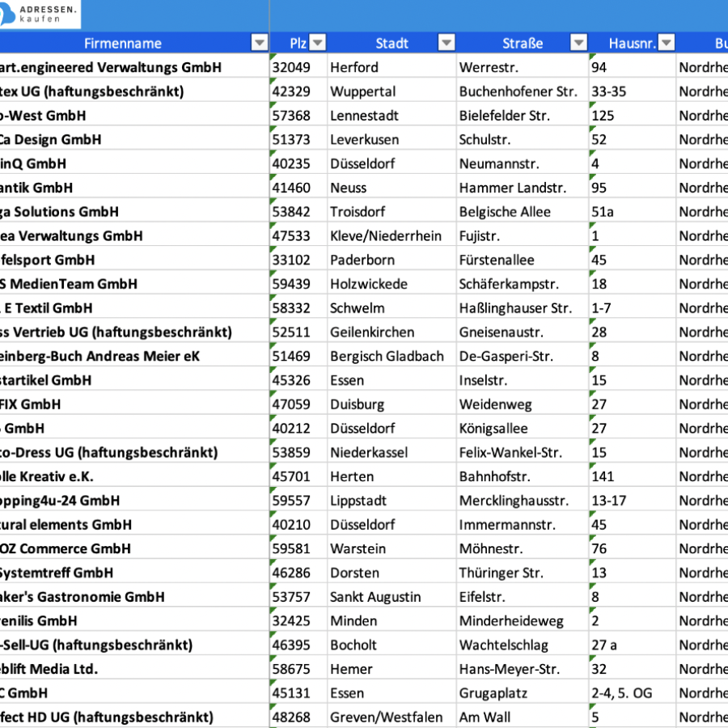Select Plz cell 32049
The height and width of the screenshot is (728, 728).
298,67
